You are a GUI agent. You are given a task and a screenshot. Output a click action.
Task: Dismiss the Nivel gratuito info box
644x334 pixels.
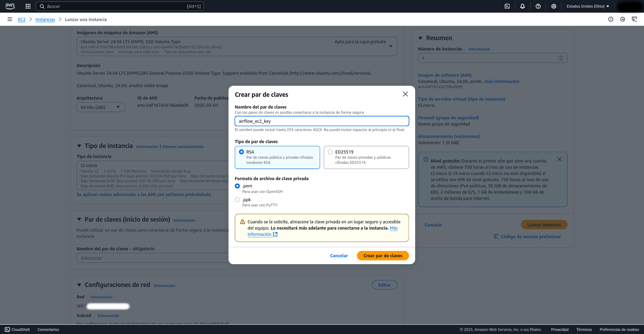[559, 159]
